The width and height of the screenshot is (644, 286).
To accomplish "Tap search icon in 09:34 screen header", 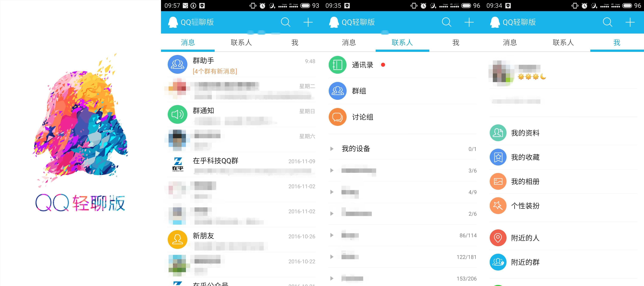I will point(607,22).
